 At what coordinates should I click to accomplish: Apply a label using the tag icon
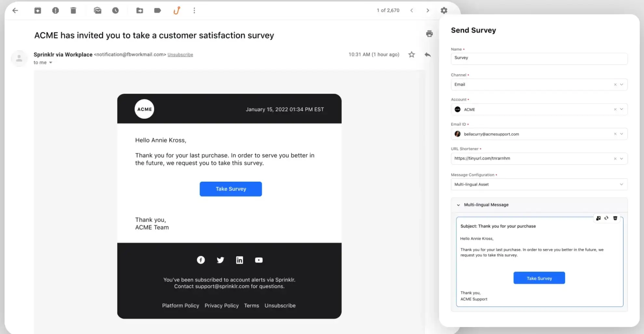click(157, 10)
